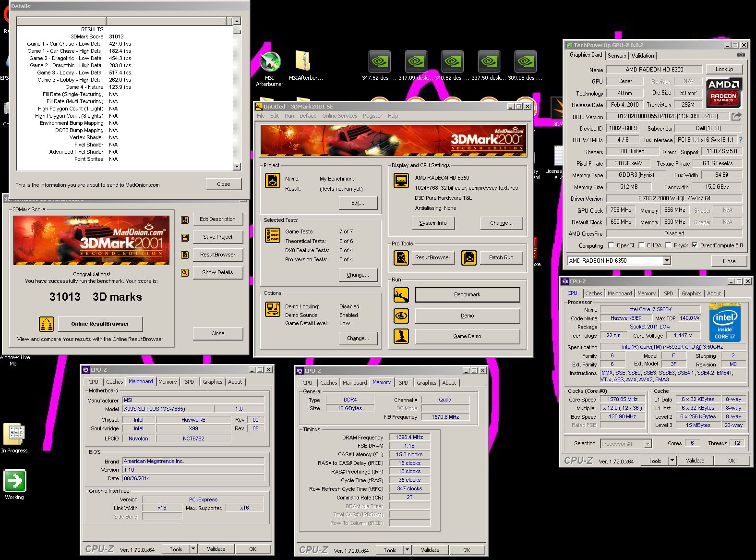
Task: Toggle the OpenCL checkbox in GPU-Z
Action: click(611, 245)
